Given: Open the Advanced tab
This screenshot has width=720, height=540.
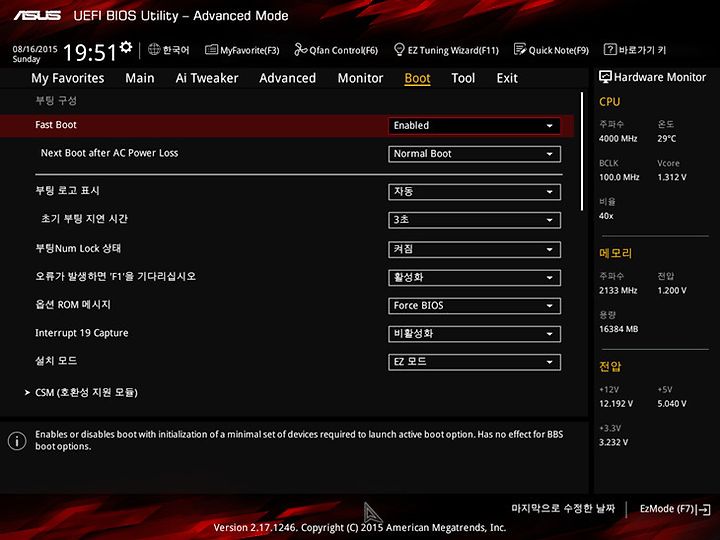Looking at the screenshot, I should (x=287, y=78).
